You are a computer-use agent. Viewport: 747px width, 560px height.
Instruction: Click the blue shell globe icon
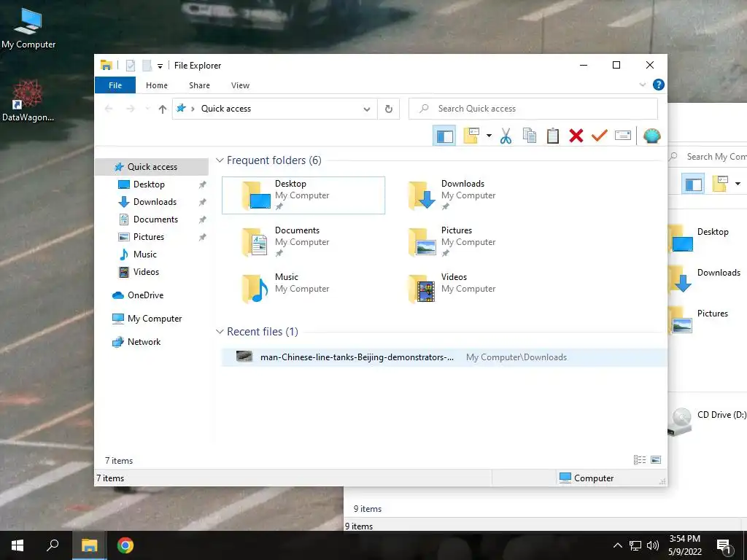651,136
